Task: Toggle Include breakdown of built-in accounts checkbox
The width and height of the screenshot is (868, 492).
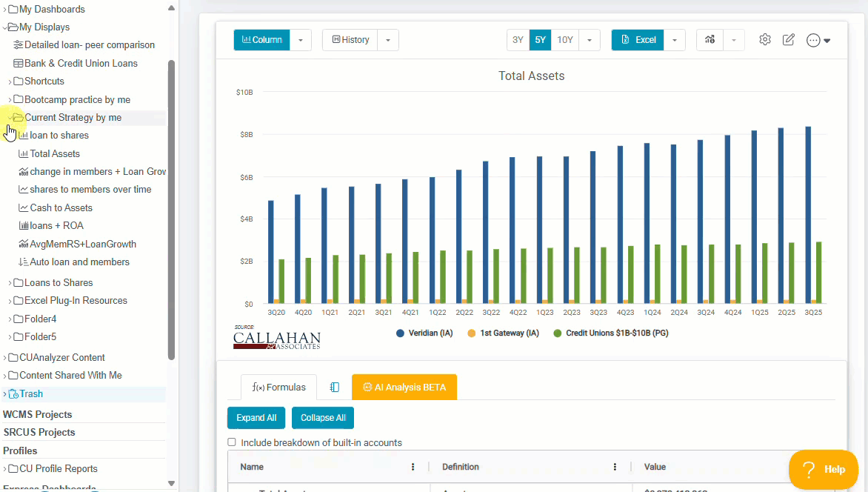Action: (x=232, y=442)
